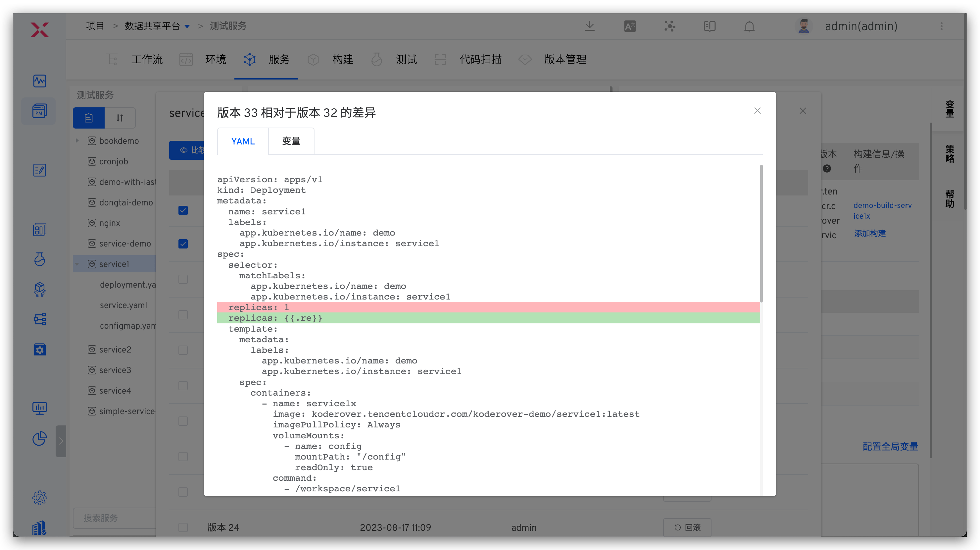Uncheck the second checked version checkbox
Viewport: 980px width, 550px height.
pyautogui.click(x=183, y=244)
